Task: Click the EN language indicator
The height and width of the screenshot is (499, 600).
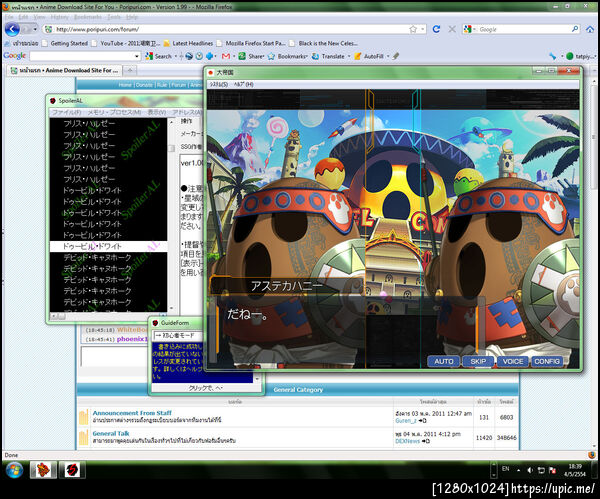Action: point(505,469)
